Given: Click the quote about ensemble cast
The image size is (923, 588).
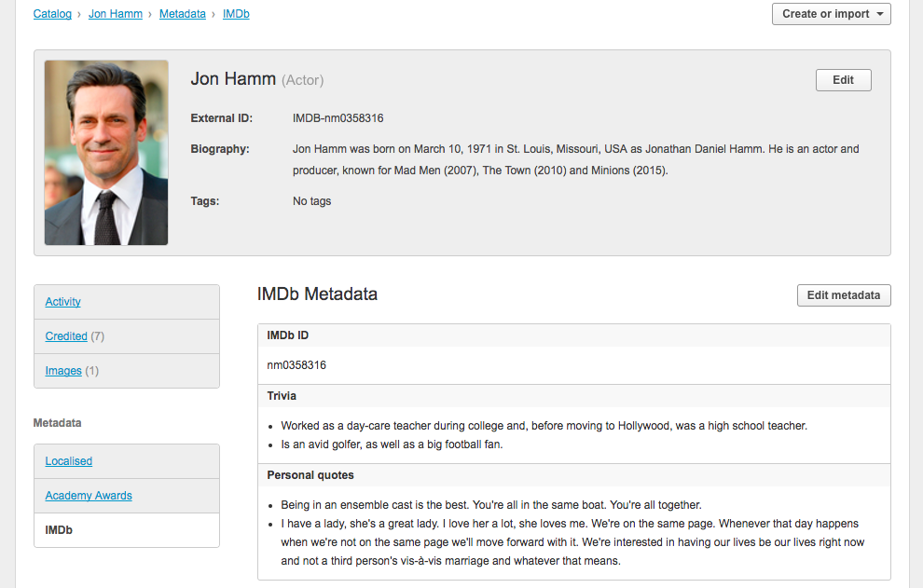Looking at the screenshot, I should coord(491,505).
